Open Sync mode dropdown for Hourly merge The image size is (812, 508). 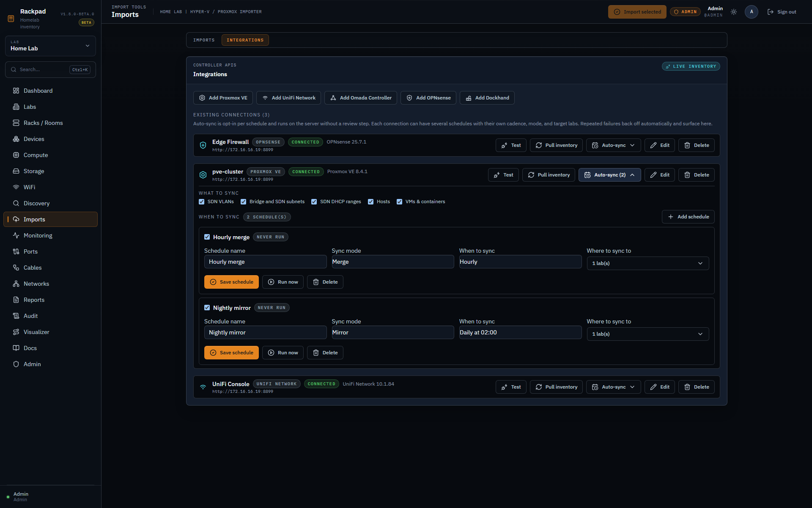[392, 262]
